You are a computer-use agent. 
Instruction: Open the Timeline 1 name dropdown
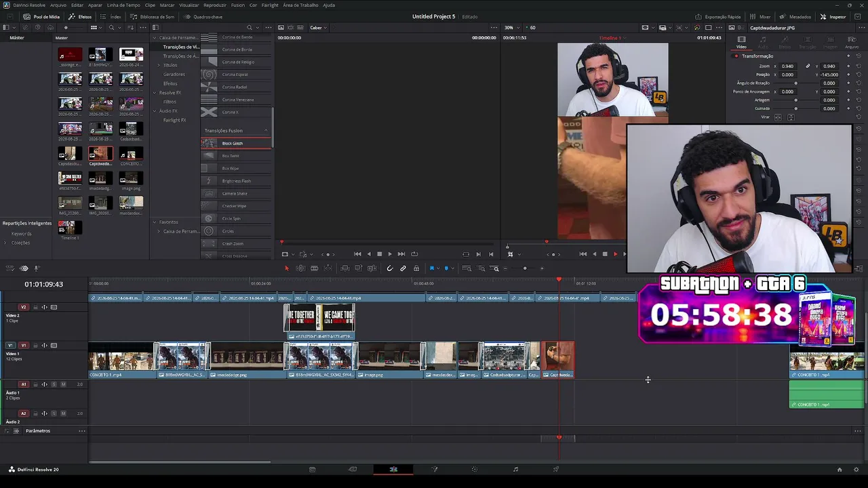(x=612, y=38)
